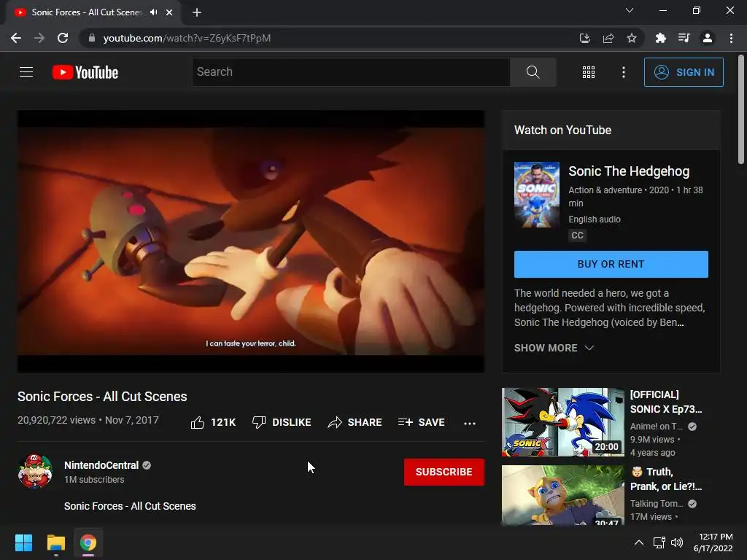Click the search magnifier button
The height and width of the screenshot is (560, 747).
[x=533, y=72]
